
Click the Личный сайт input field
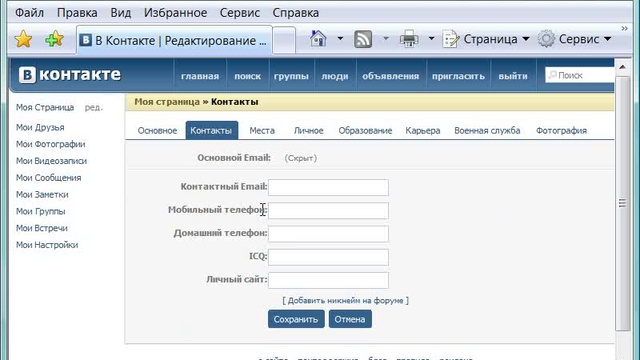pyautogui.click(x=328, y=280)
